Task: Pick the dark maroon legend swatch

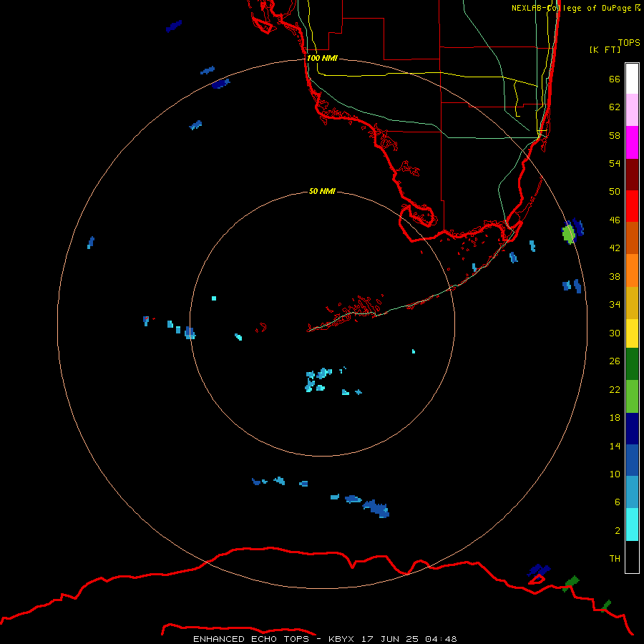Action: [x=632, y=175]
